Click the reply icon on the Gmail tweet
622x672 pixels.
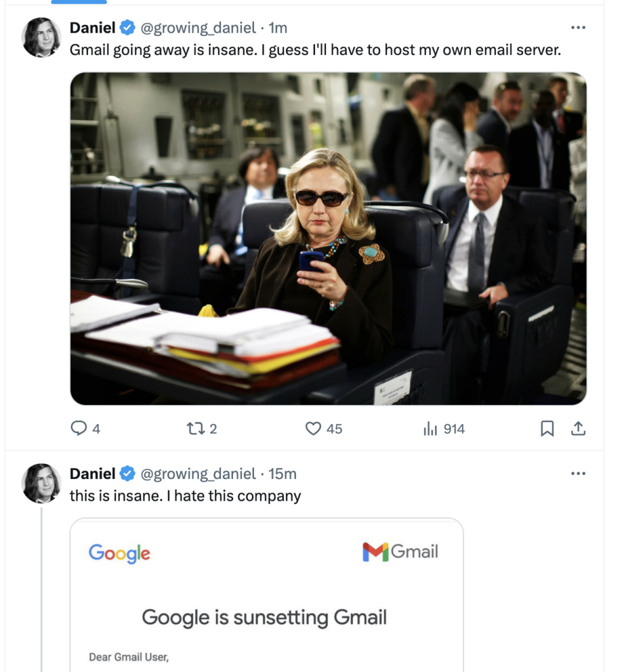click(x=78, y=428)
